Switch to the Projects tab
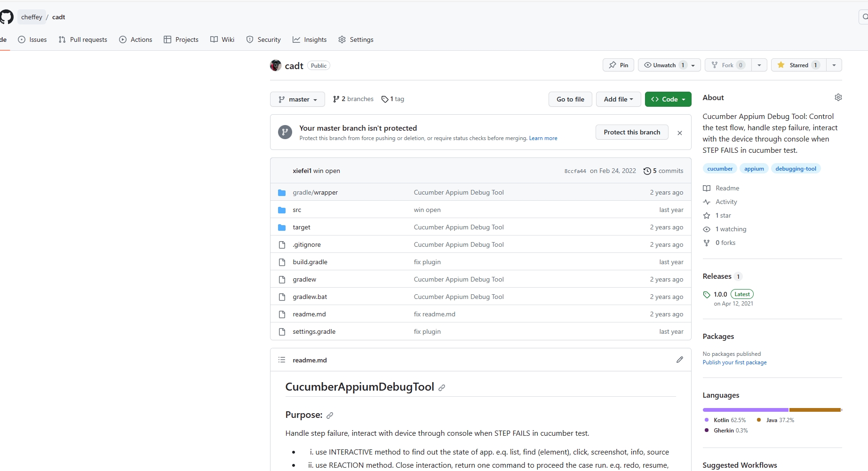The height and width of the screenshot is (471, 868). (x=181, y=39)
